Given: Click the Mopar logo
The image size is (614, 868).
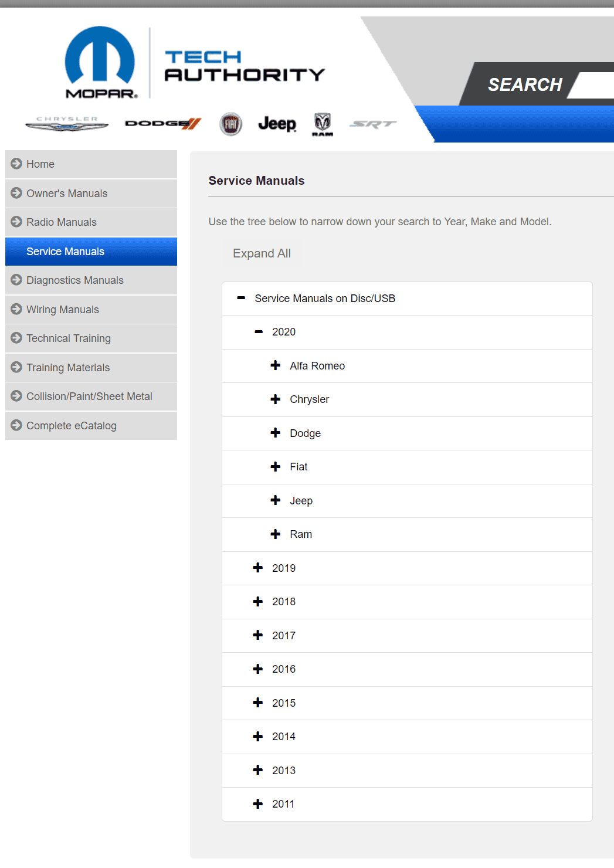Looking at the screenshot, I should 101,62.
